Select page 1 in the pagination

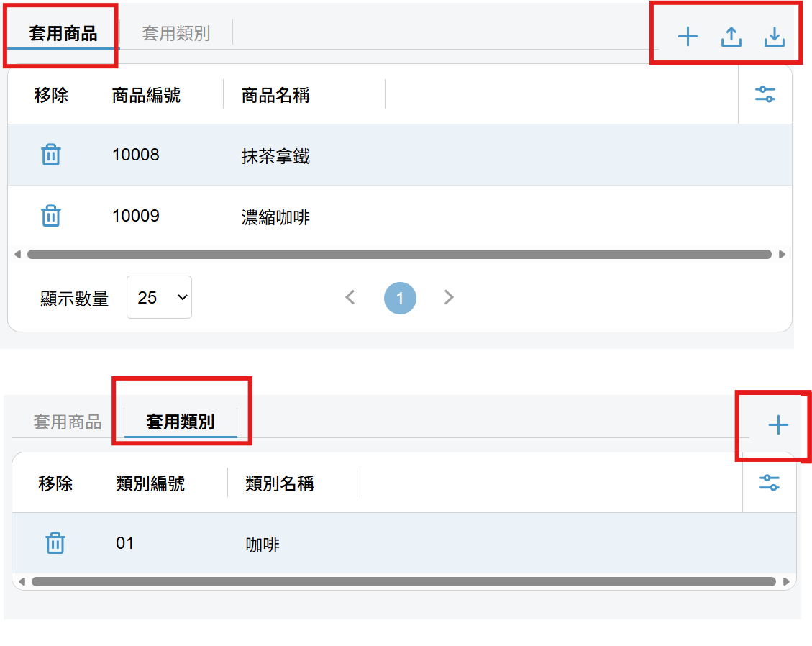click(400, 298)
